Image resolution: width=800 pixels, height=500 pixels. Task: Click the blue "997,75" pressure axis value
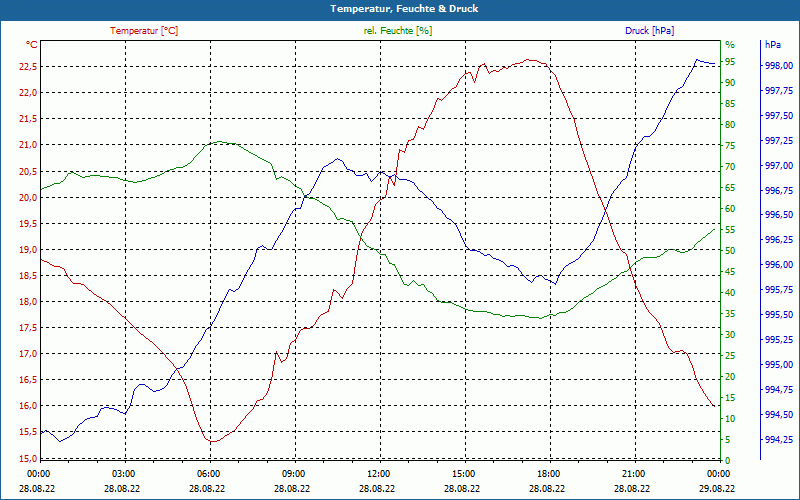[779, 91]
